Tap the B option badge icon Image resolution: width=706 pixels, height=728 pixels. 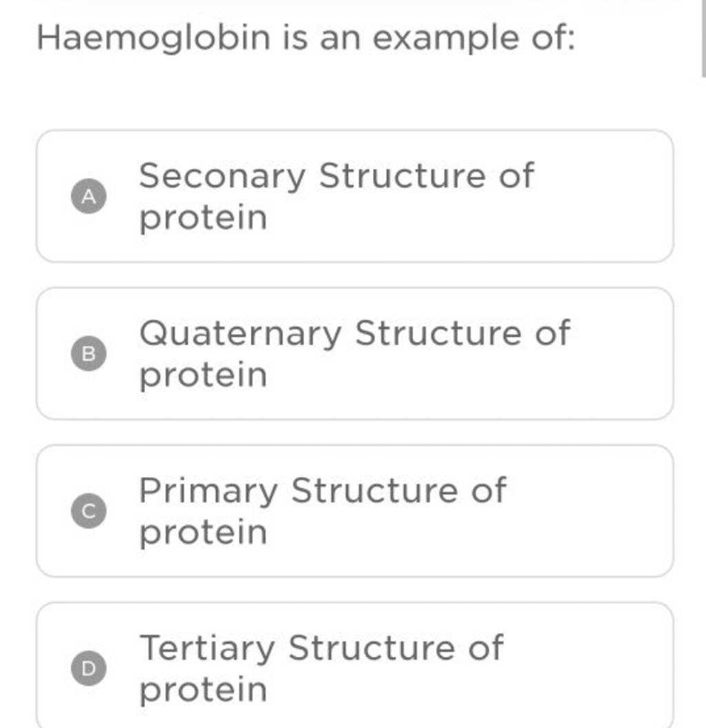(x=88, y=353)
